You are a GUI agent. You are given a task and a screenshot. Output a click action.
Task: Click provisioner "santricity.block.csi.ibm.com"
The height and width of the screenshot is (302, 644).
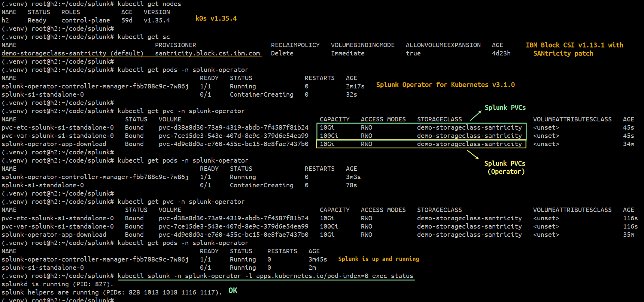(x=207, y=53)
